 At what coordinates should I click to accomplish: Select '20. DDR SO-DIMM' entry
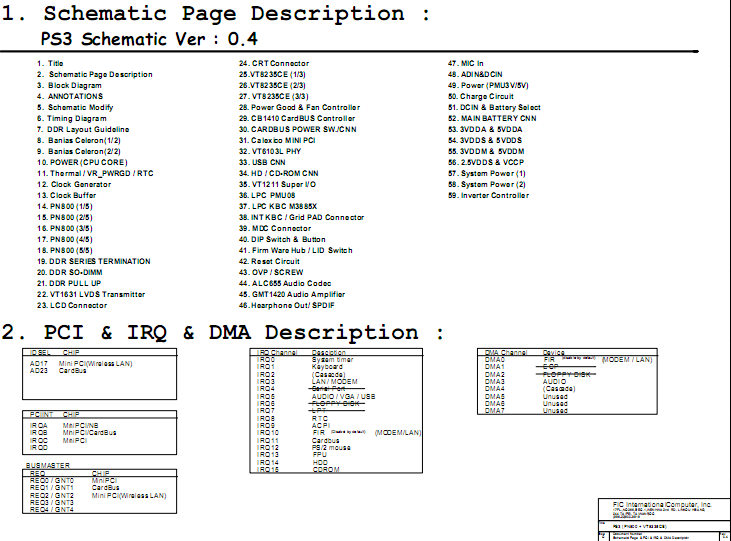point(69,272)
